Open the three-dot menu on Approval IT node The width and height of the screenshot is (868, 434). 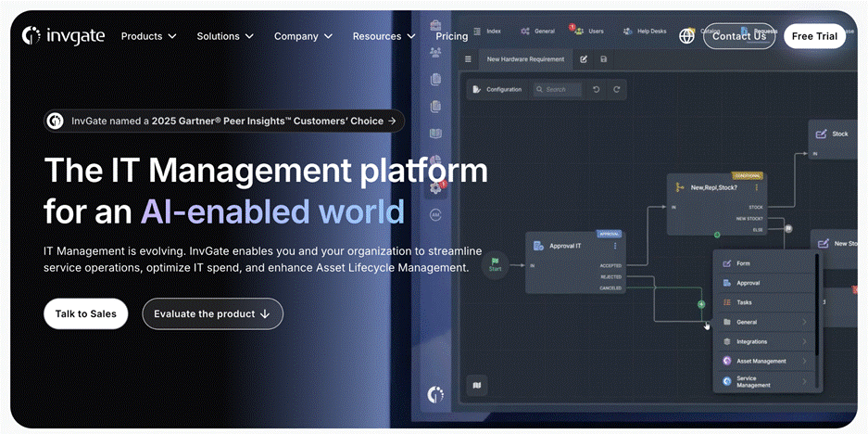coord(615,246)
